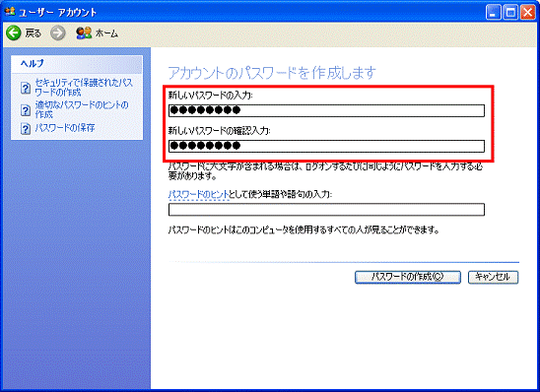
Task: Focus the 新しいパスワードの確認入力 field
Action: tap(326, 146)
